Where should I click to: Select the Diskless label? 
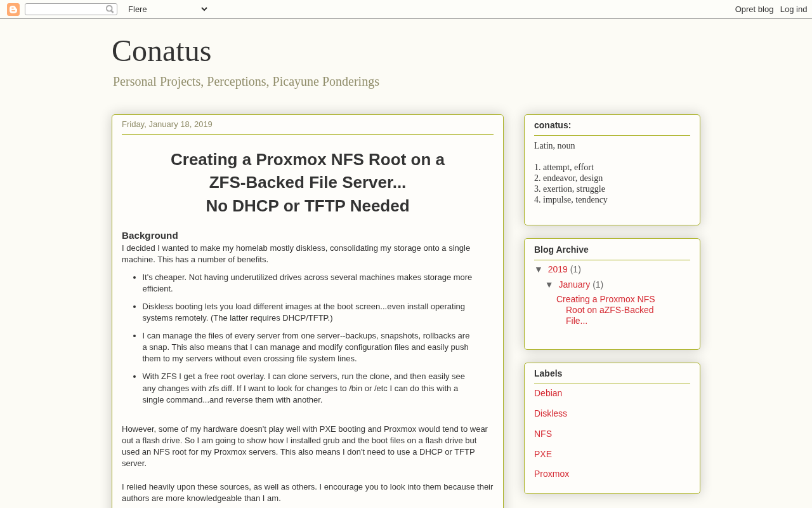click(551, 413)
